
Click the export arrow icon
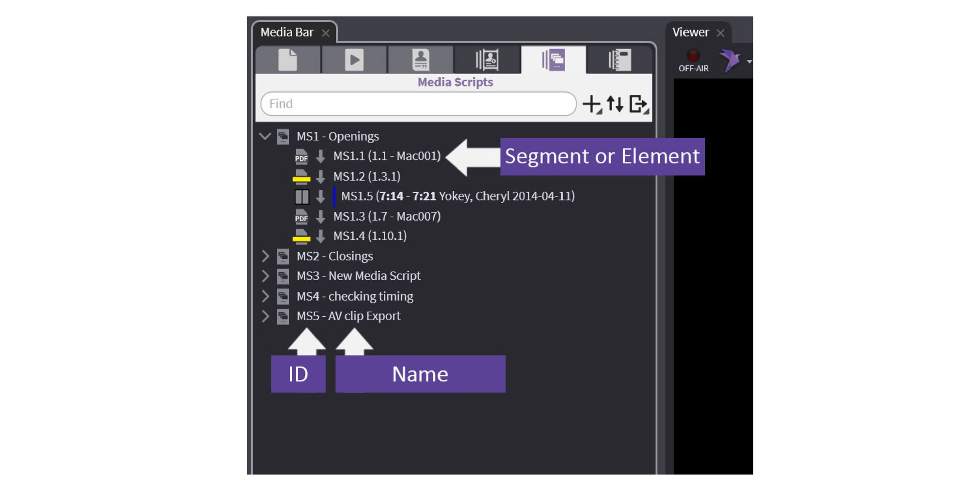point(638,104)
